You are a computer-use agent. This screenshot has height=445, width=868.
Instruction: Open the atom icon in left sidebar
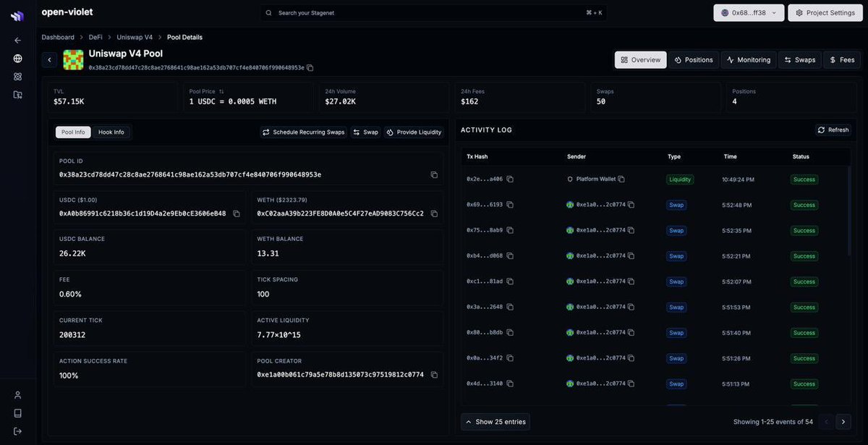(x=17, y=77)
